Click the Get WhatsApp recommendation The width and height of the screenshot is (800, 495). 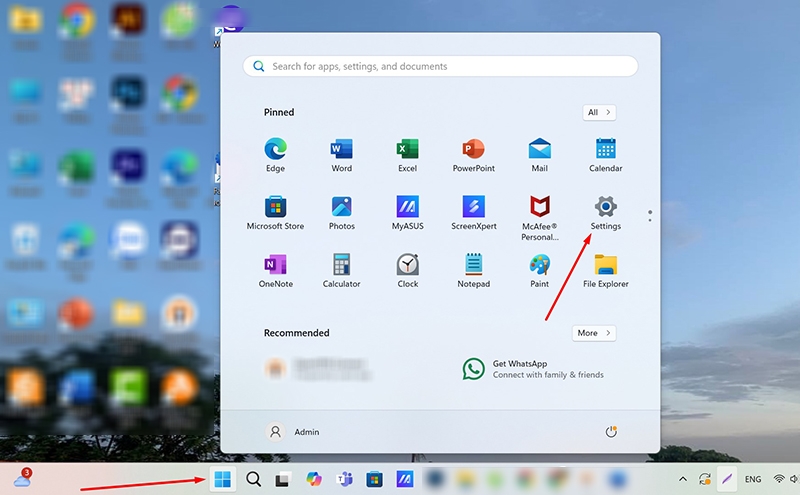533,369
